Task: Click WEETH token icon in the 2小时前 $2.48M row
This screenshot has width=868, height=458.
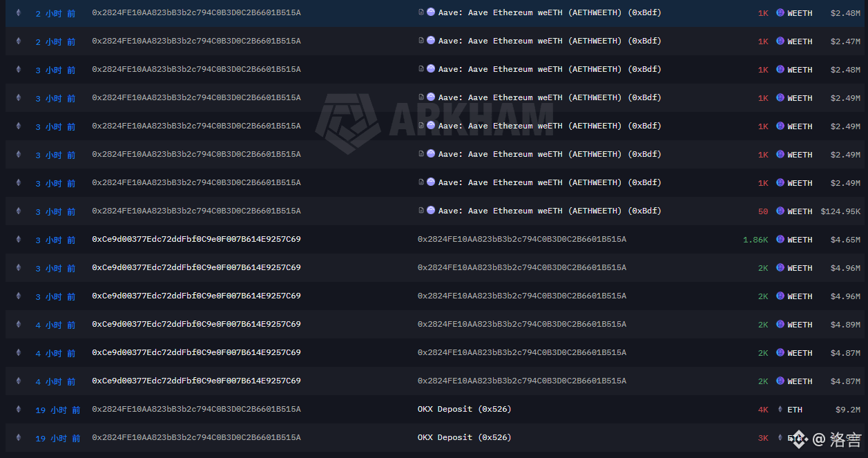Action: pos(780,13)
